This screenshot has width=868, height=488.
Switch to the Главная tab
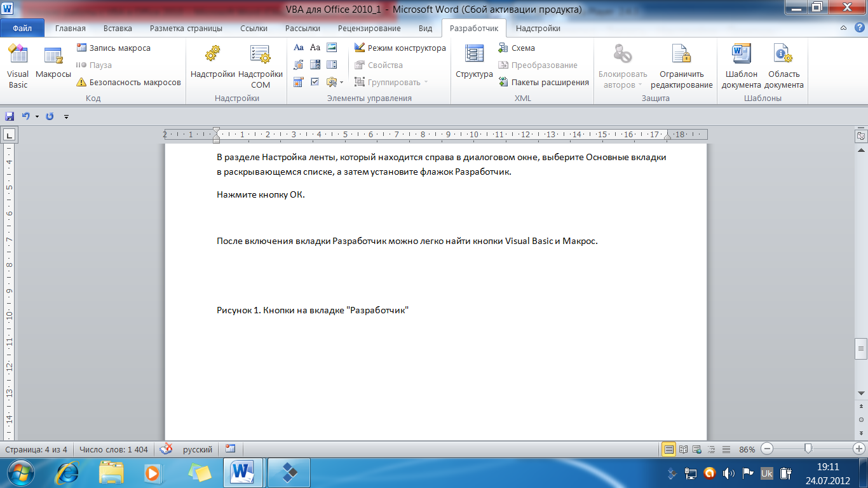(x=70, y=29)
